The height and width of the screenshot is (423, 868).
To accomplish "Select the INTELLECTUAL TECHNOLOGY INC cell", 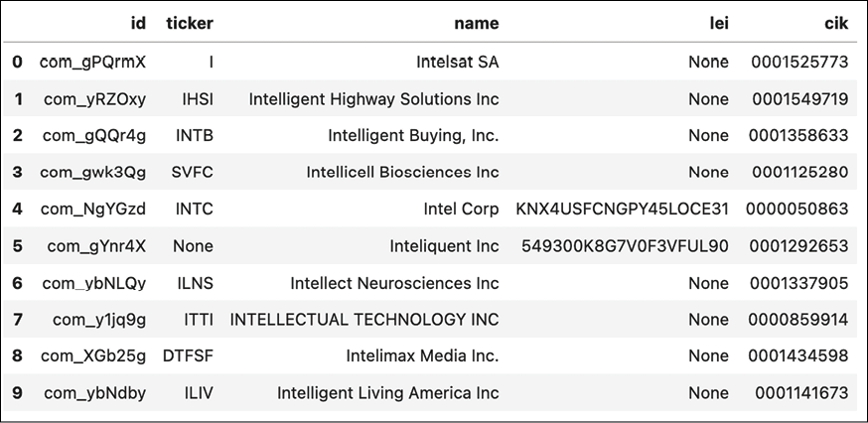I will point(364,320).
